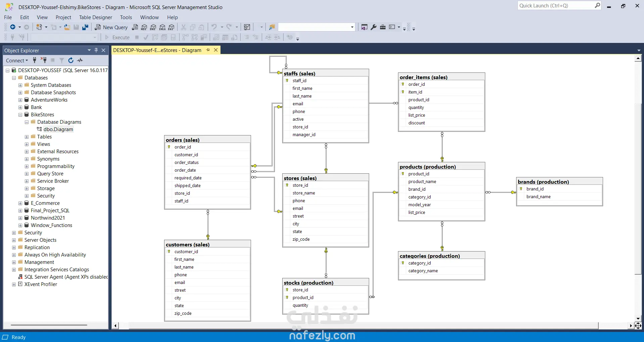Screen dimensions: 644x342
Task: Expand the Tables folder
Action: pos(27,137)
